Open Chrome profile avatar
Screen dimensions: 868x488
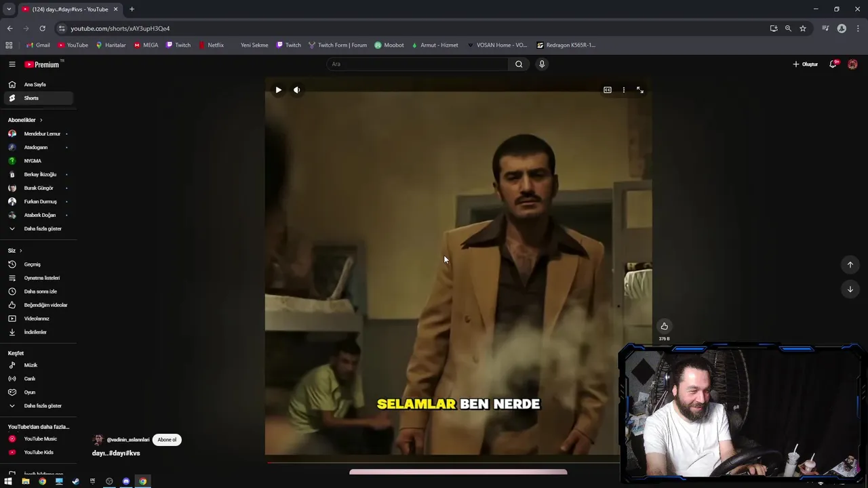842,28
